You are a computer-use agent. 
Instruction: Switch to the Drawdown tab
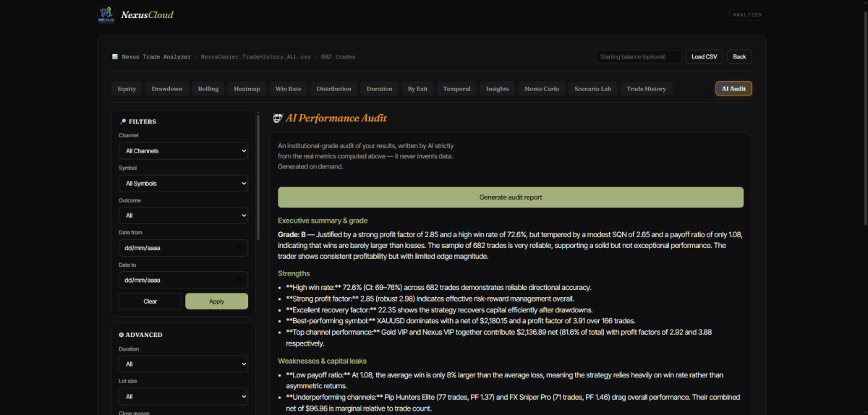[167, 89]
